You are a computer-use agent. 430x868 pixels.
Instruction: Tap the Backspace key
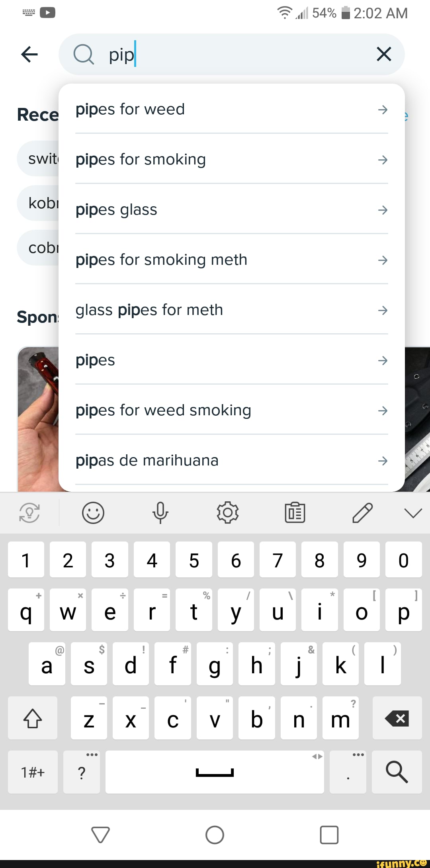[x=397, y=719]
